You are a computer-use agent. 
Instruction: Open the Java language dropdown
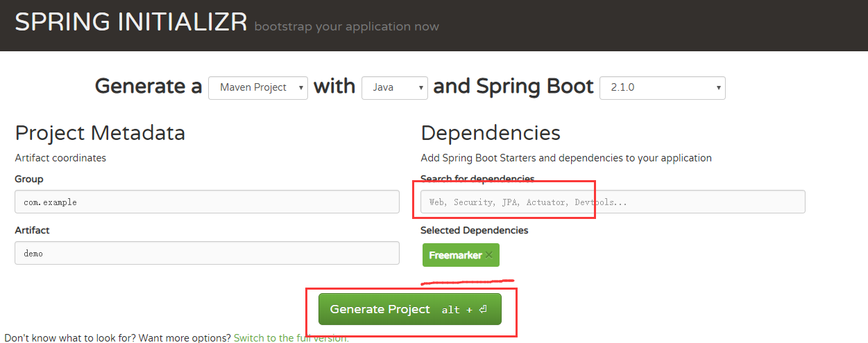click(395, 87)
